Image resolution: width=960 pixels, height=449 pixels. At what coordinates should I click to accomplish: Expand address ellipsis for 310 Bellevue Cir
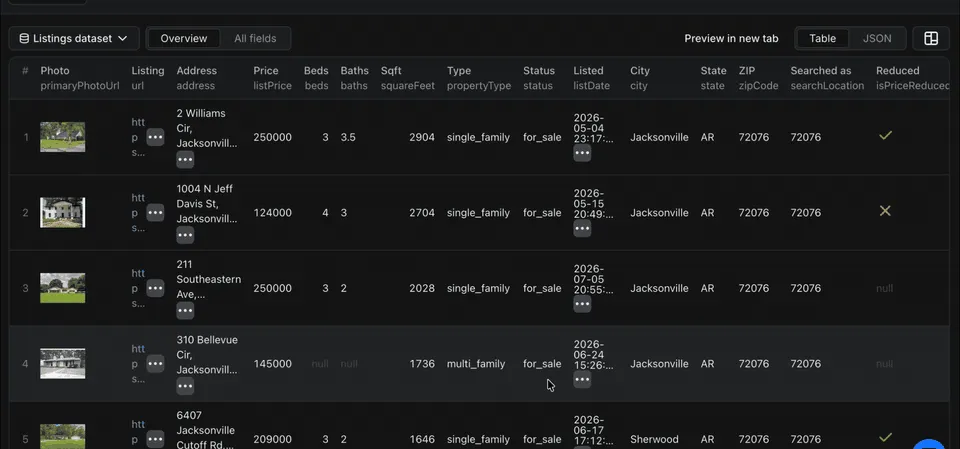[185, 387]
